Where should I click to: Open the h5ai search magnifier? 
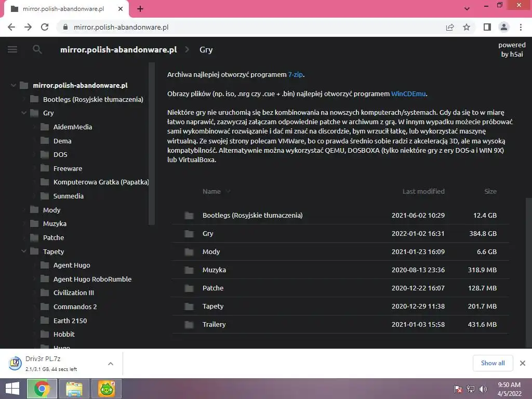37,49
